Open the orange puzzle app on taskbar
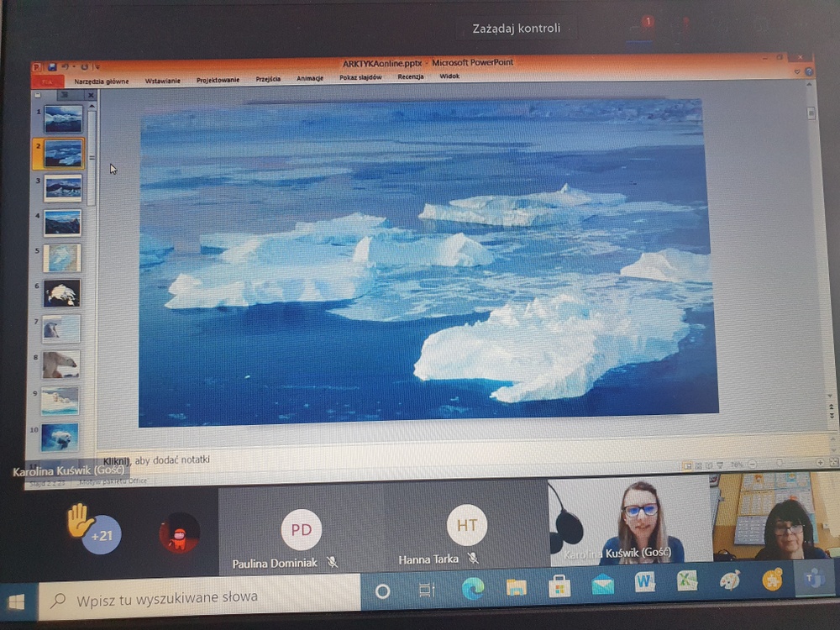840x630 pixels. (772, 579)
